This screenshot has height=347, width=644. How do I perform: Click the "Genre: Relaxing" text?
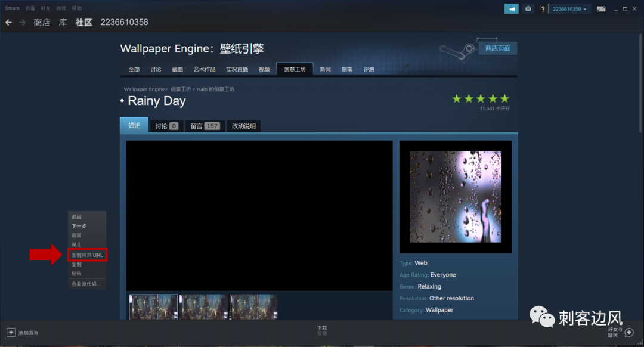[x=420, y=287]
